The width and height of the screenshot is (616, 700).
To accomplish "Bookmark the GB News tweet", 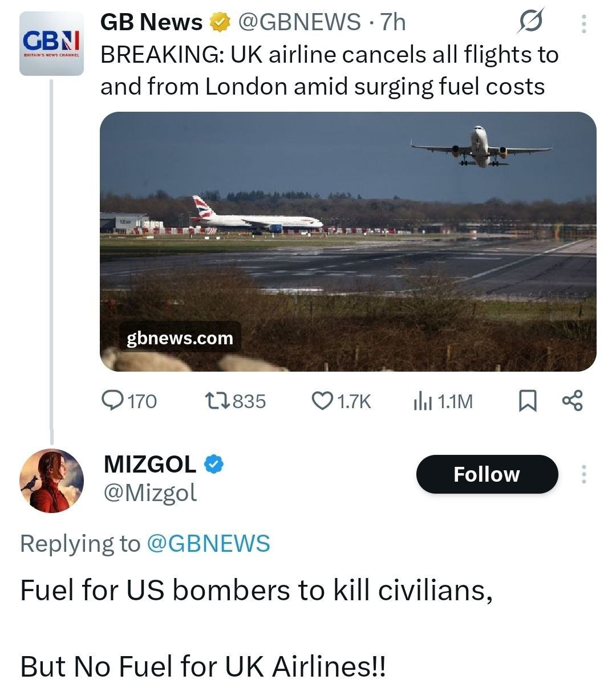I will click(527, 401).
